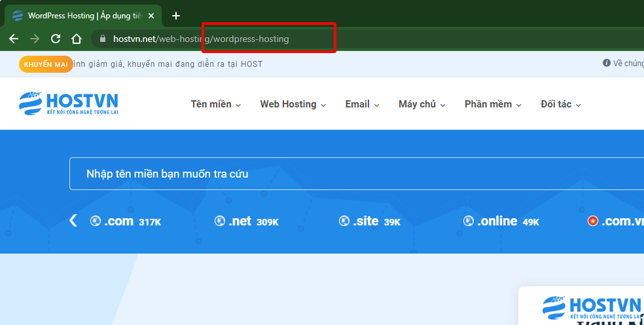Click the browser Back arrow

tap(14, 39)
